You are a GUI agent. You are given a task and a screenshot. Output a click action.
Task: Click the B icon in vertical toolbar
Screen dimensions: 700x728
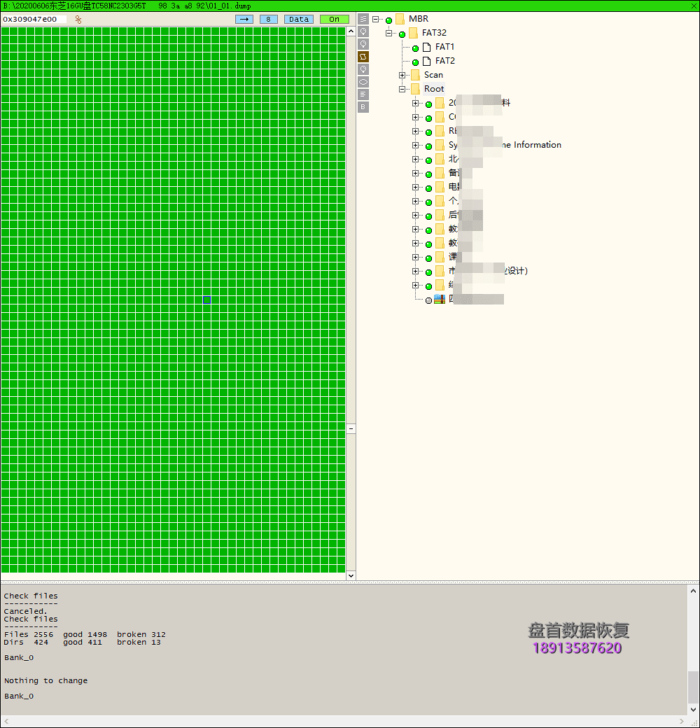pos(363,107)
